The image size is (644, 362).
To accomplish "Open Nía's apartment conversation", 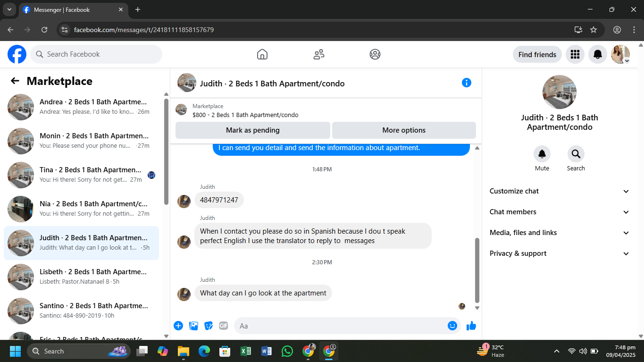I will tap(81, 209).
